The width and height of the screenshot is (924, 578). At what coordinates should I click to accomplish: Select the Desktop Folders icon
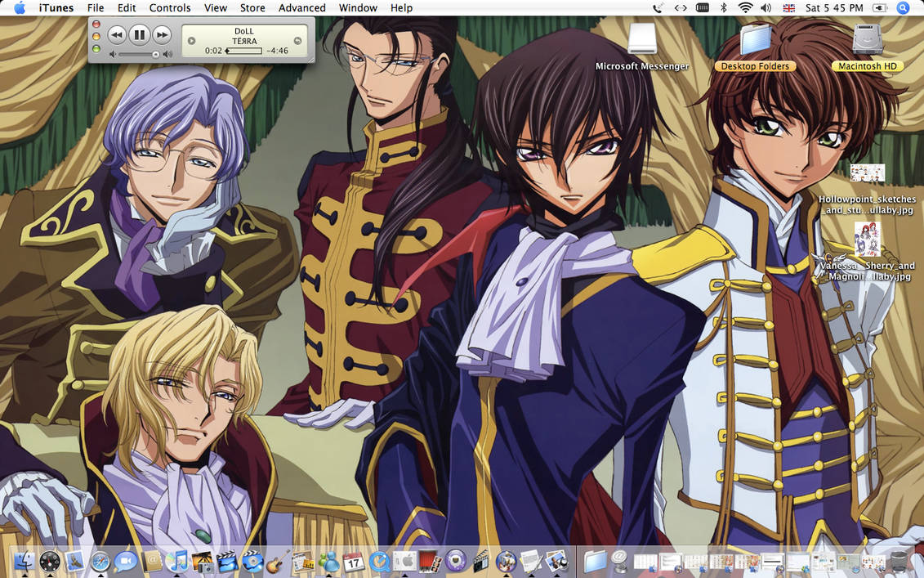pos(755,39)
